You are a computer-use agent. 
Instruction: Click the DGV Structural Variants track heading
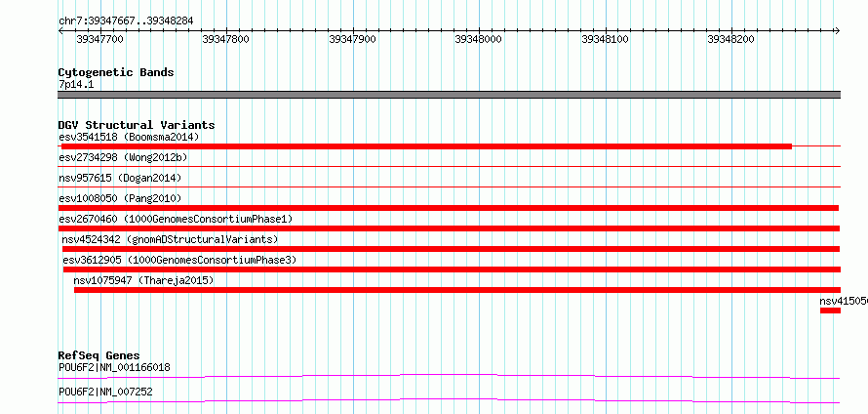pos(137,125)
